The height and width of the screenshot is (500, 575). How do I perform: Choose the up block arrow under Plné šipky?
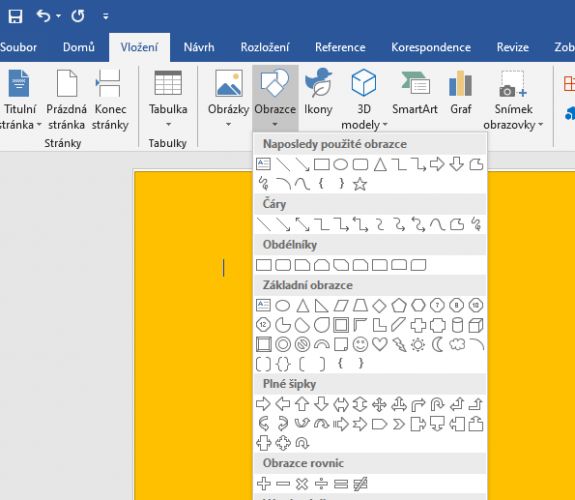click(302, 404)
